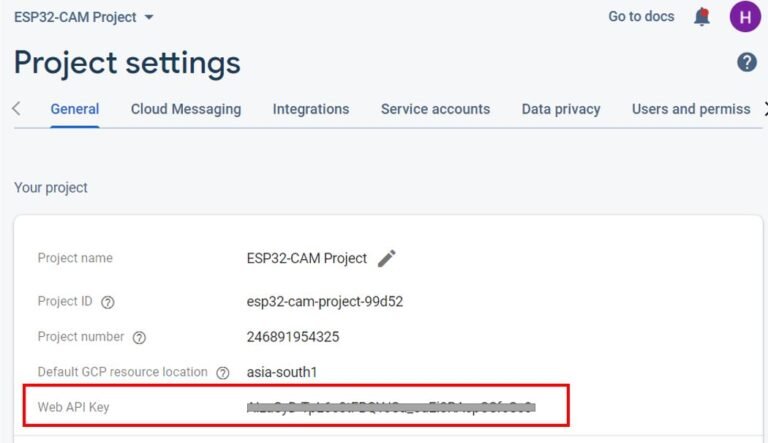768x443 pixels.
Task: Switch to Users and permissions tab
Action: [x=691, y=109]
